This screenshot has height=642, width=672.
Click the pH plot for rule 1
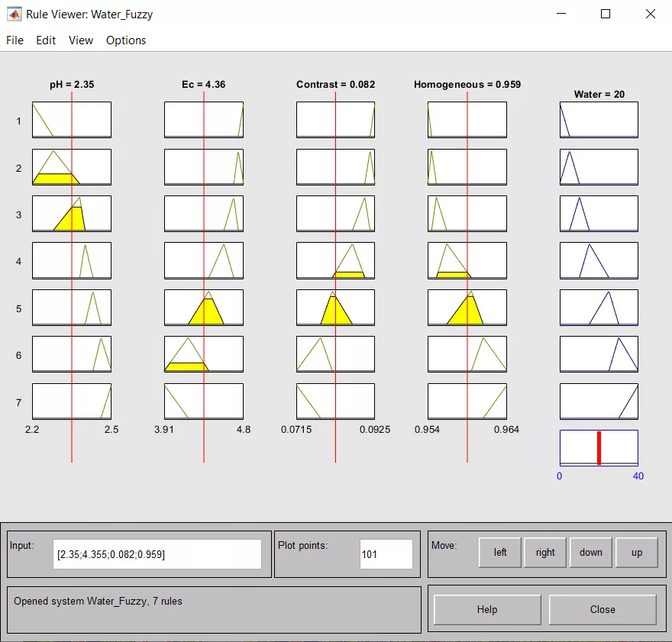(x=72, y=120)
